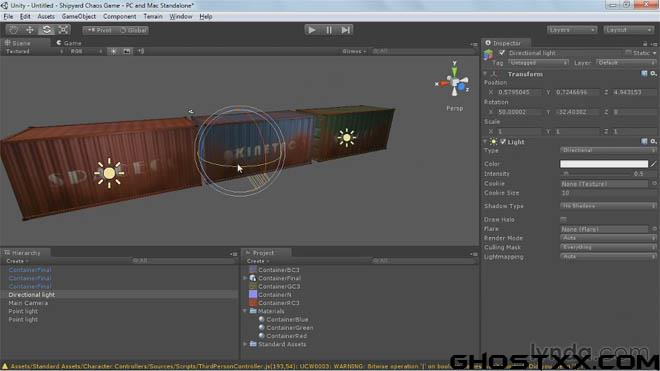This screenshot has height=371, width=660.
Task: Toggle the Pivot button
Action: 99,30
